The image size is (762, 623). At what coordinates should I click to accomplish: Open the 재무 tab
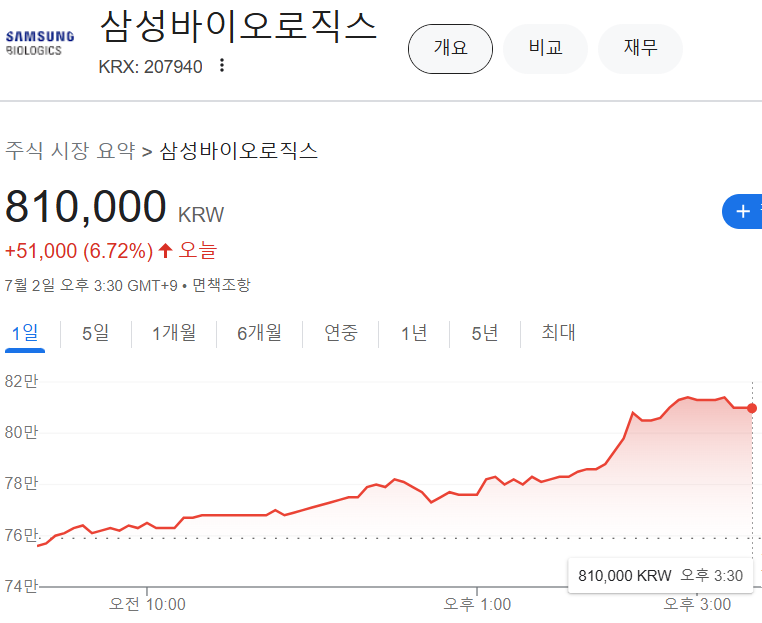pyautogui.click(x=640, y=47)
